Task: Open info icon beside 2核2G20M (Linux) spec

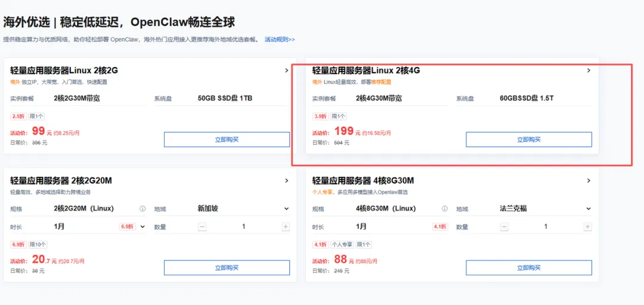Action: pyautogui.click(x=143, y=208)
